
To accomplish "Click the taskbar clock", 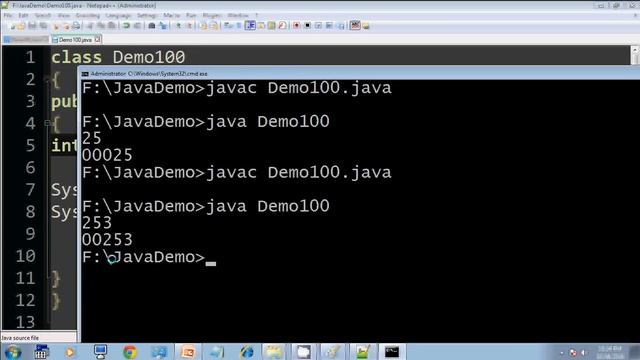I will [610, 352].
